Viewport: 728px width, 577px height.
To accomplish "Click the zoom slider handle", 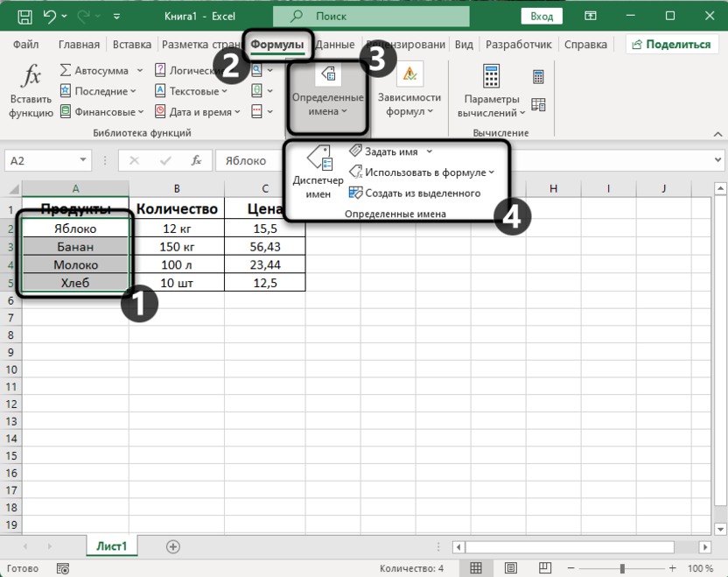I will [622, 568].
